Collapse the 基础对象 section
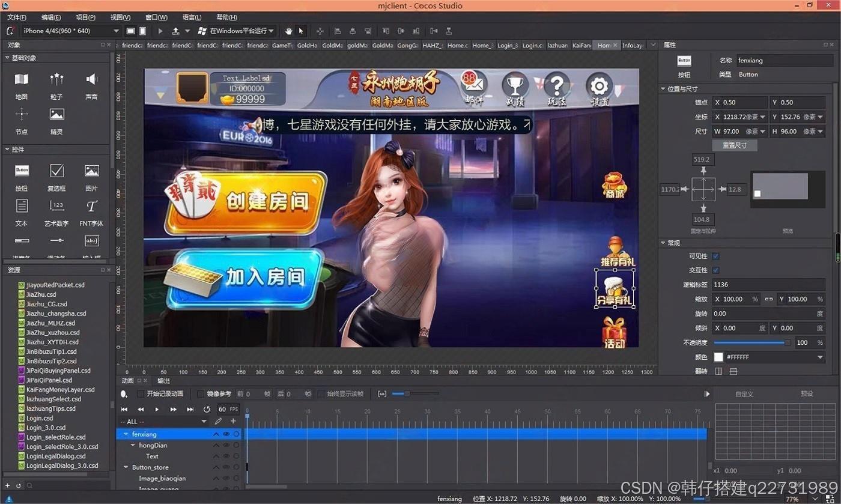 pos(7,58)
